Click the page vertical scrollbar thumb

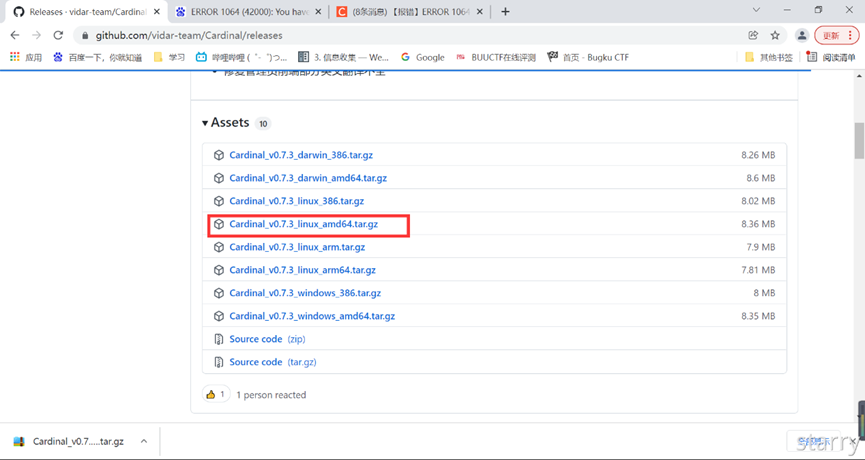859,140
